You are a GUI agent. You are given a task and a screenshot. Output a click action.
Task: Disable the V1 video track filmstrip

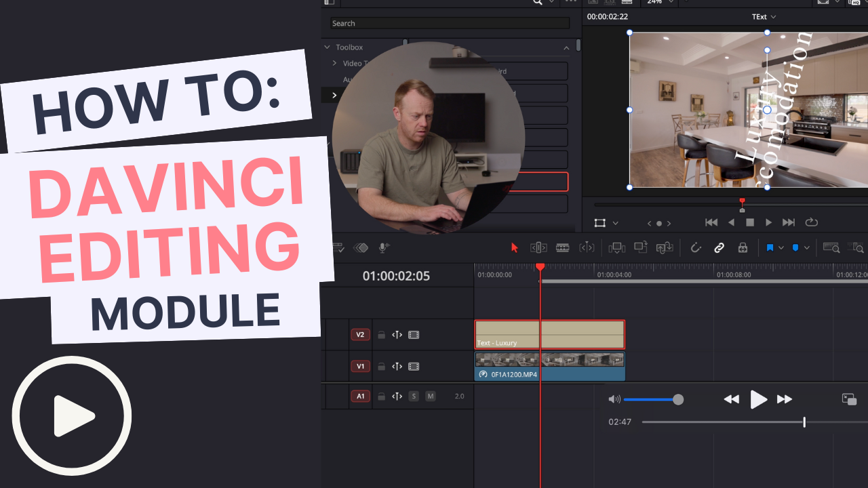coord(414,367)
